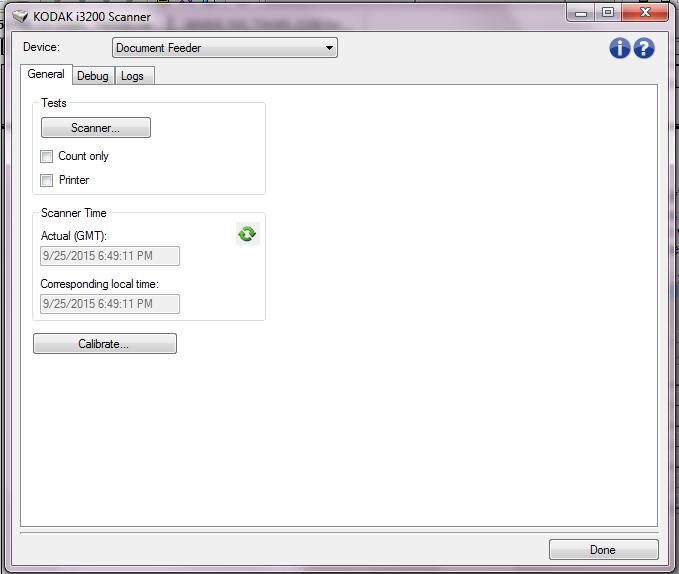Select the General tab
Image resolution: width=679 pixels, height=574 pixels.
pos(46,74)
